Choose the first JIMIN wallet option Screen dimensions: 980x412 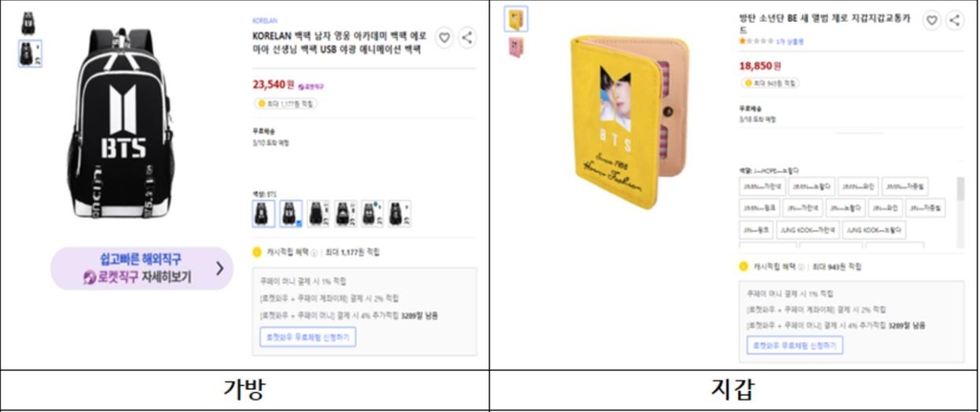point(760,186)
